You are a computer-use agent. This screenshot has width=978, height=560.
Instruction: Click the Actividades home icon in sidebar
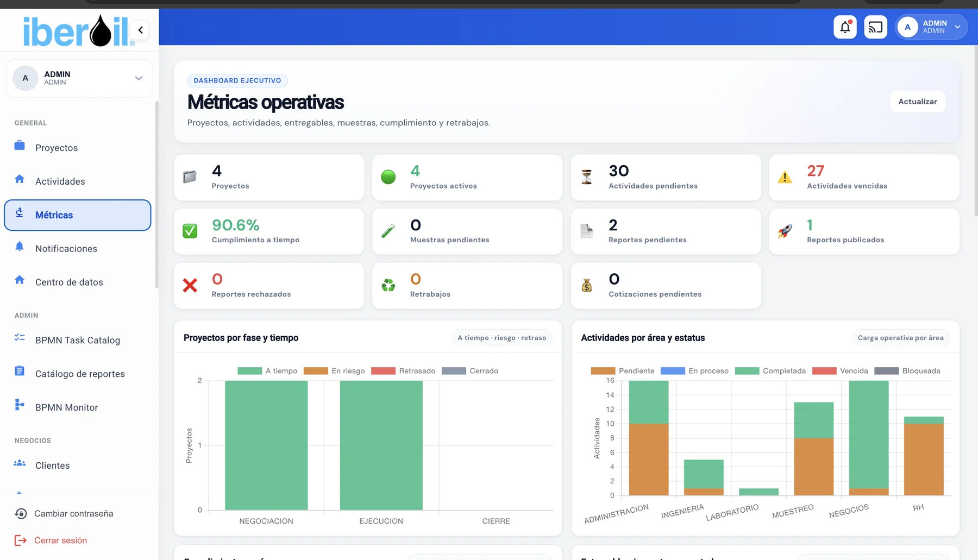[20, 179]
